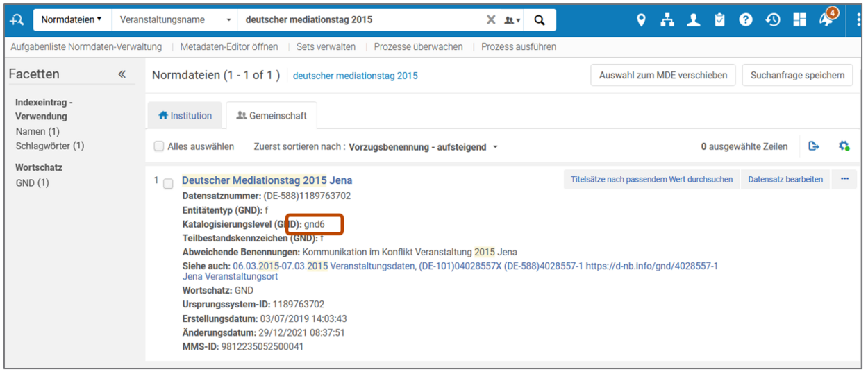Click Titelsätze nach passendem Wert durchsuchen
Viewport: 868px width, 374px height.
pyautogui.click(x=651, y=179)
